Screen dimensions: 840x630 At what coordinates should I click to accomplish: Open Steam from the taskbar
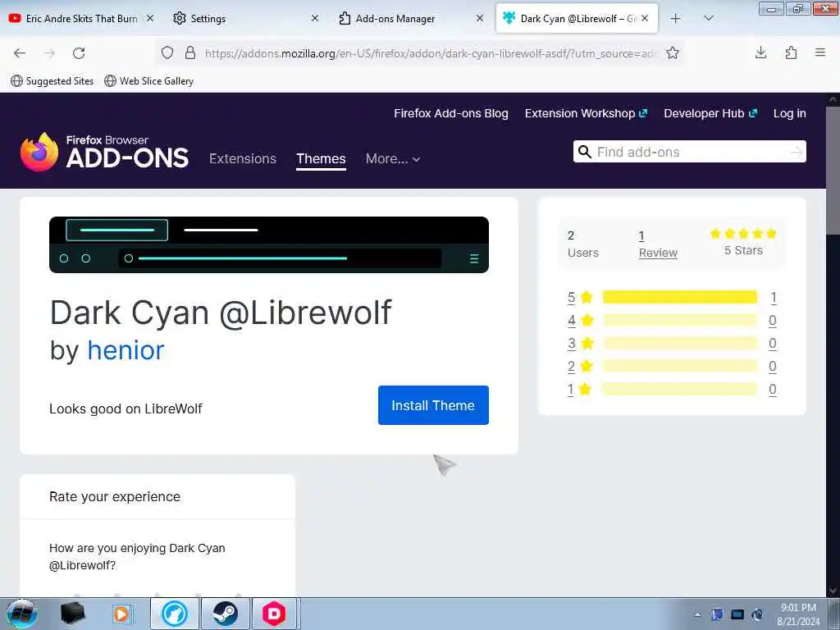pos(225,614)
